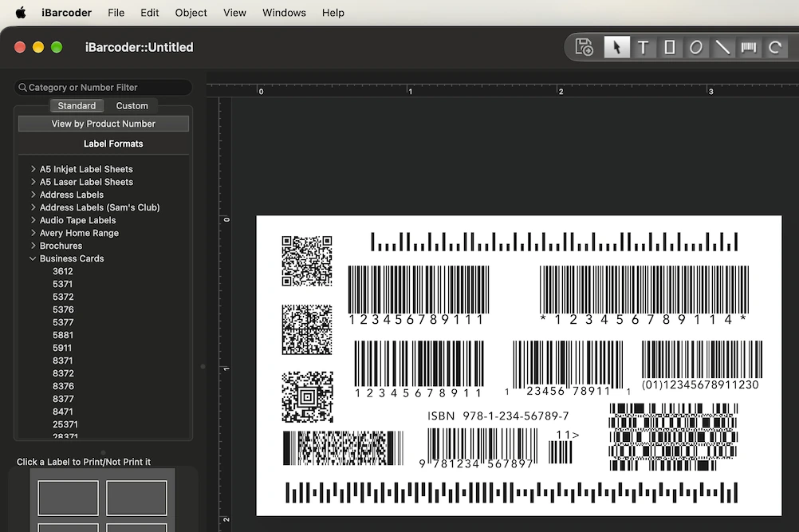Select label format 5377
This screenshot has height=532, width=799.
(63, 322)
